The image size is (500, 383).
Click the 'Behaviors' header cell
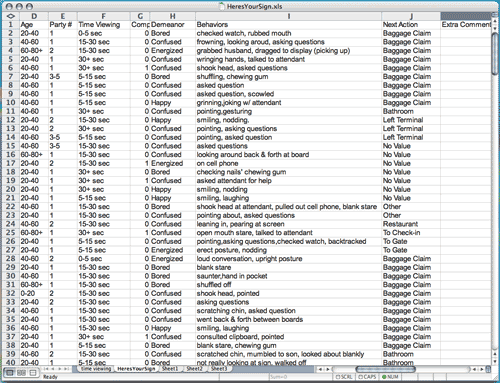(x=289, y=25)
